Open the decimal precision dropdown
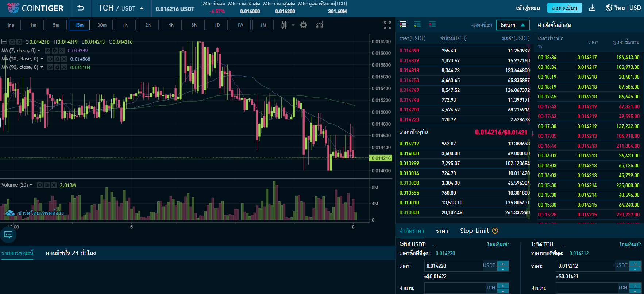This screenshot has width=644, height=294. (x=513, y=25)
